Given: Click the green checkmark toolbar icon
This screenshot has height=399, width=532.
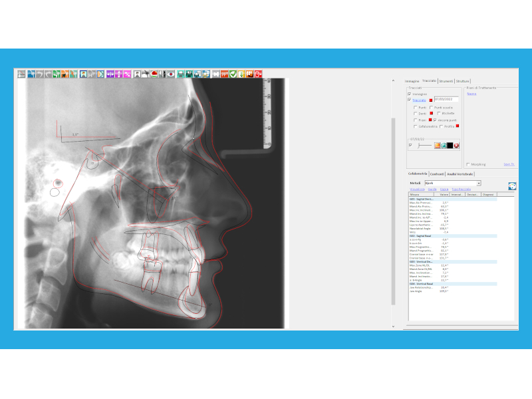Looking at the screenshot, I should tap(233, 74).
